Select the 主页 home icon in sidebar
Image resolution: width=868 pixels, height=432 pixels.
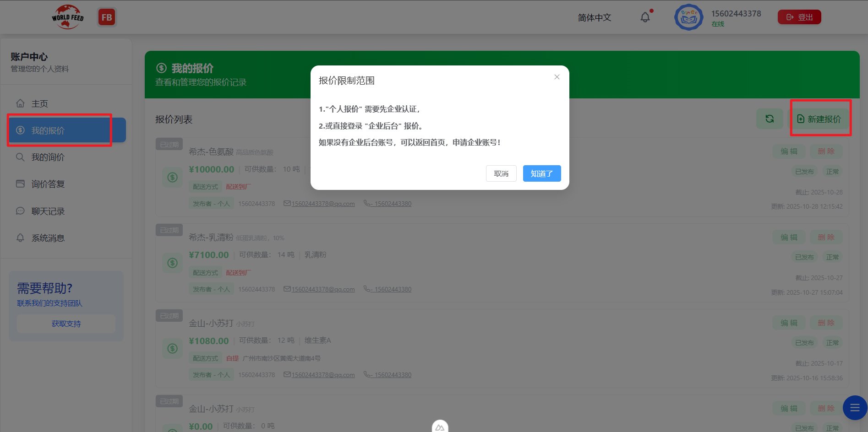[x=21, y=103]
